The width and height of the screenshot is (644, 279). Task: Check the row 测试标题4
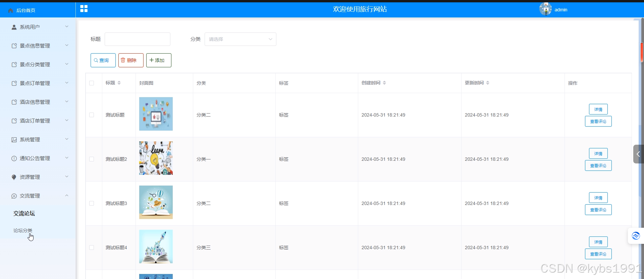point(92,248)
